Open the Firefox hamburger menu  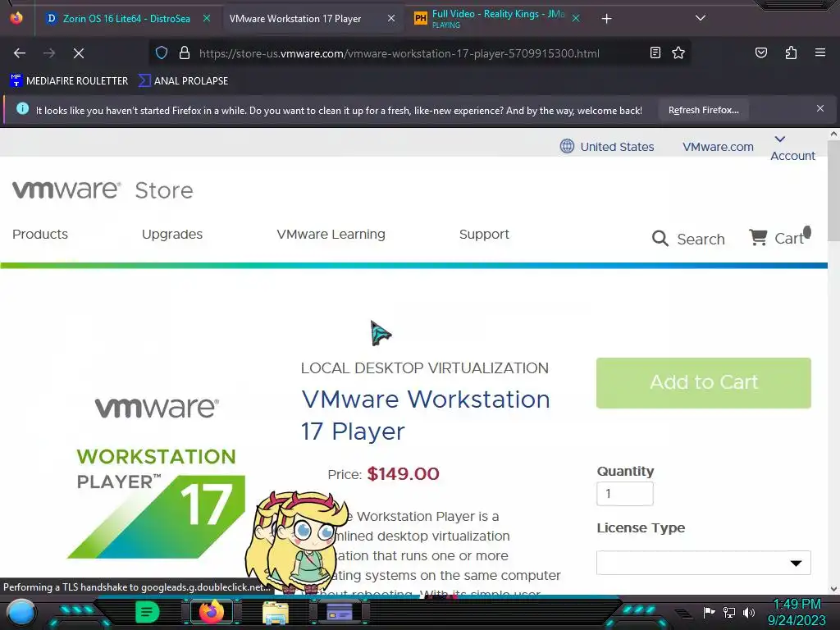point(819,52)
